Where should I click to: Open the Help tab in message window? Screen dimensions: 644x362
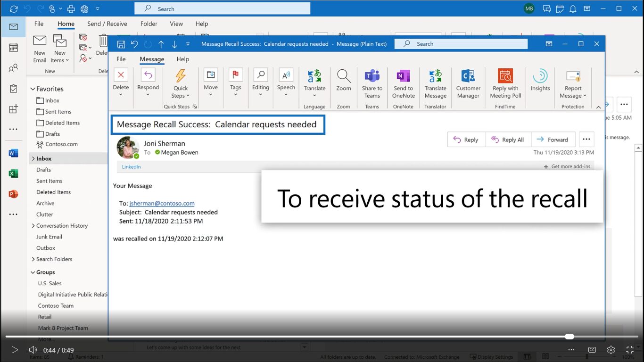point(182,59)
